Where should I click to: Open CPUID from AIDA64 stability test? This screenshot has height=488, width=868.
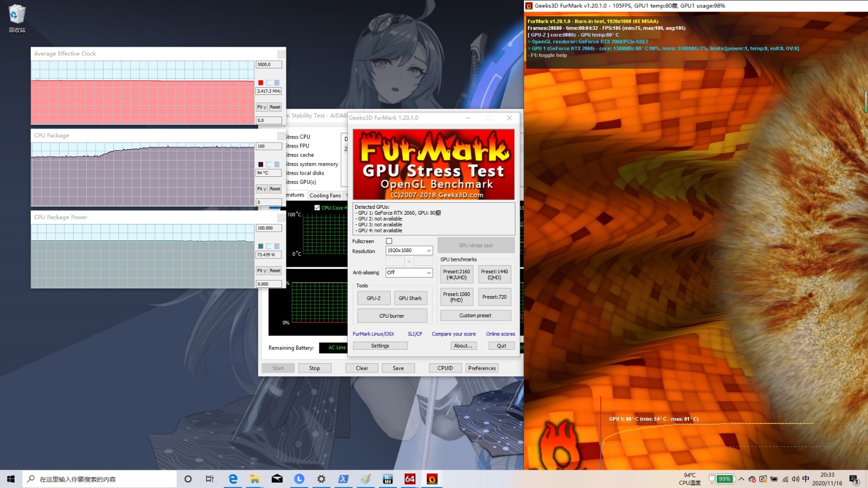point(445,368)
